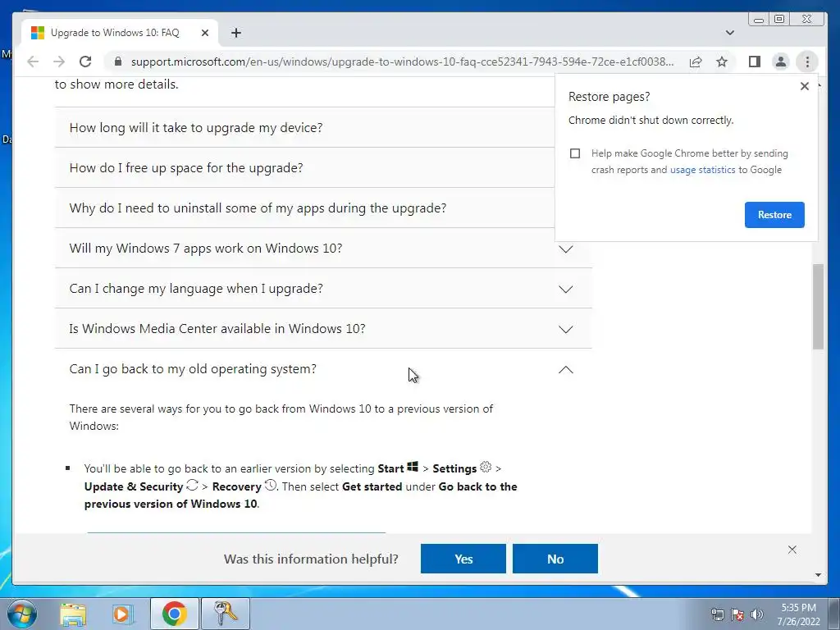Image resolution: width=840 pixels, height=630 pixels.
Task: Dismiss the Restore pages popup
Action: 804,85
